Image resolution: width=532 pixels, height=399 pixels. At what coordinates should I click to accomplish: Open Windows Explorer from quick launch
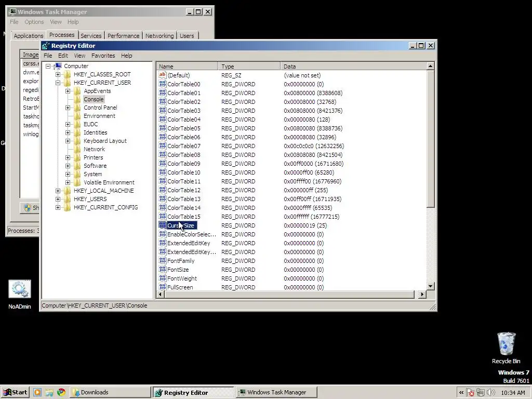(49, 392)
